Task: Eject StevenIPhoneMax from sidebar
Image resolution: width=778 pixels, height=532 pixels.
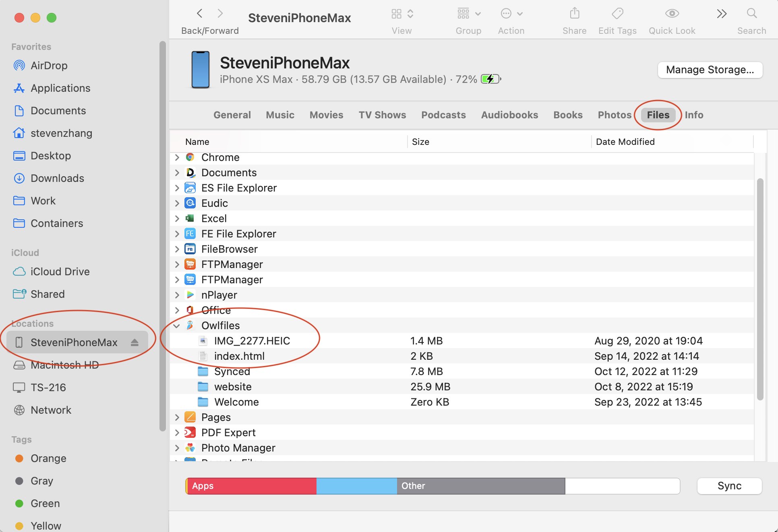Action: (134, 342)
